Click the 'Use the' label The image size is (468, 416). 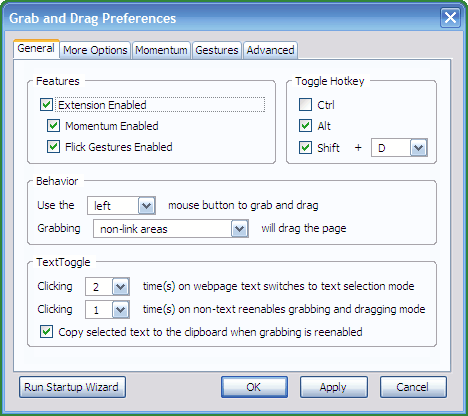click(56, 205)
